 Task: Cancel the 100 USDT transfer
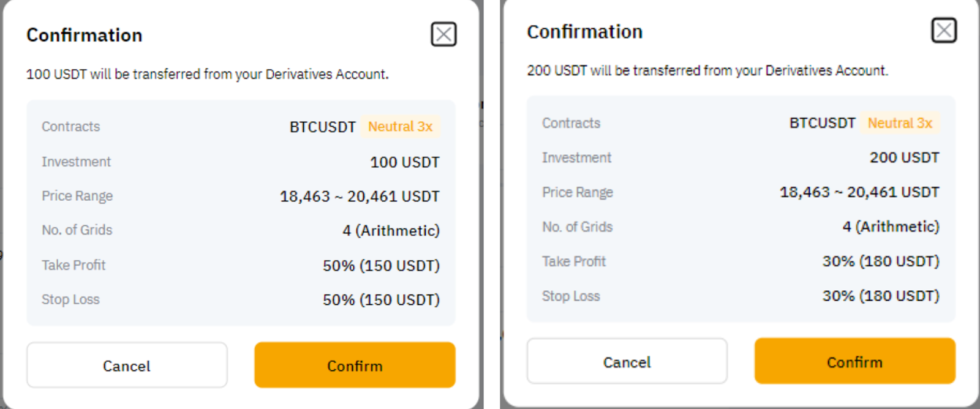tap(127, 366)
